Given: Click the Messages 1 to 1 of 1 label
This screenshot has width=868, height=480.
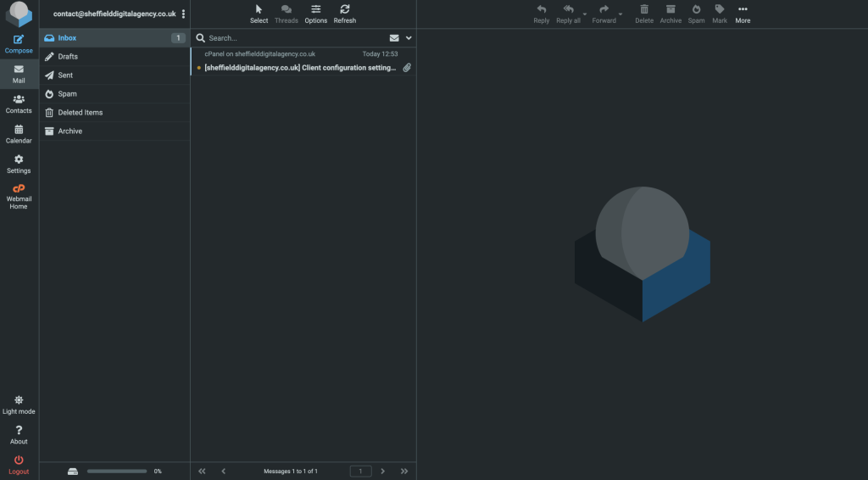Looking at the screenshot, I should click(291, 472).
